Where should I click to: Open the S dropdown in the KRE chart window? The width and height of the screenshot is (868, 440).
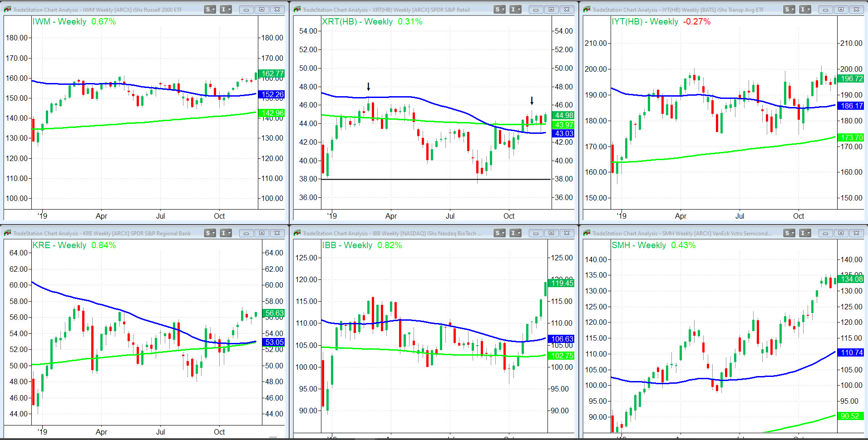(210, 233)
